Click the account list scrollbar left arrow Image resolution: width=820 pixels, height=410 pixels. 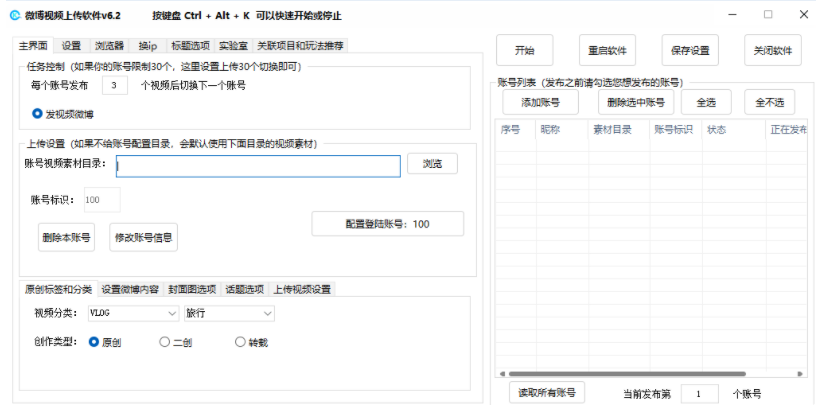tap(502, 374)
